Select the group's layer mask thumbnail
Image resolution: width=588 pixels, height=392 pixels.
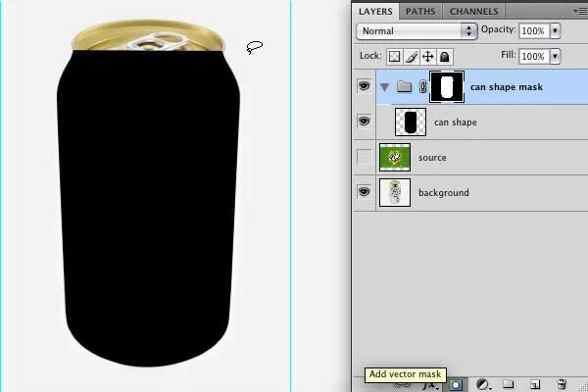tap(447, 87)
